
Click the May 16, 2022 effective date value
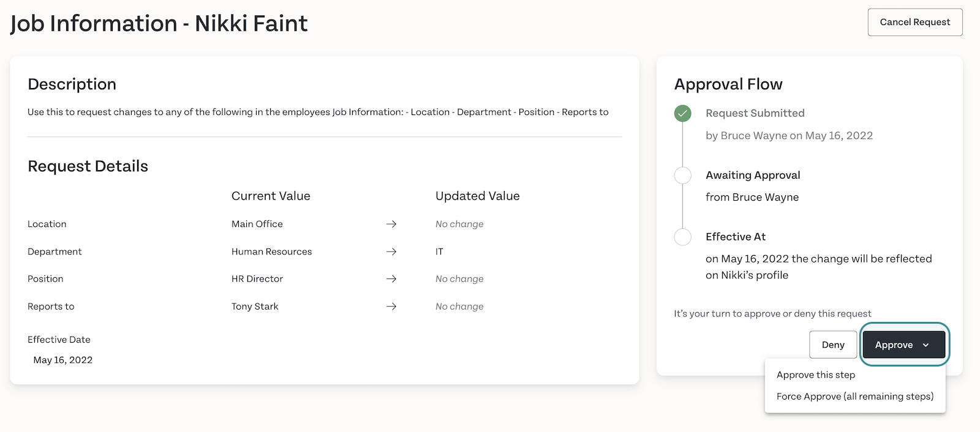[x=63, y=360]
